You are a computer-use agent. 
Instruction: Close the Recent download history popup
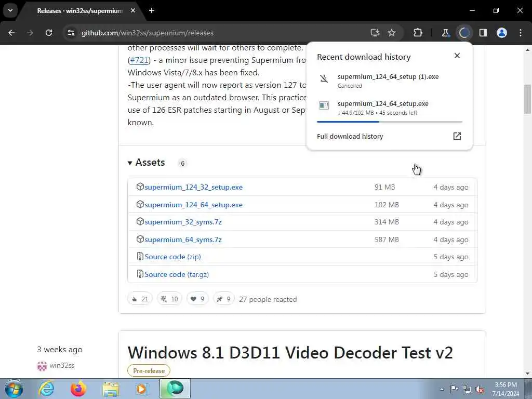457,56
